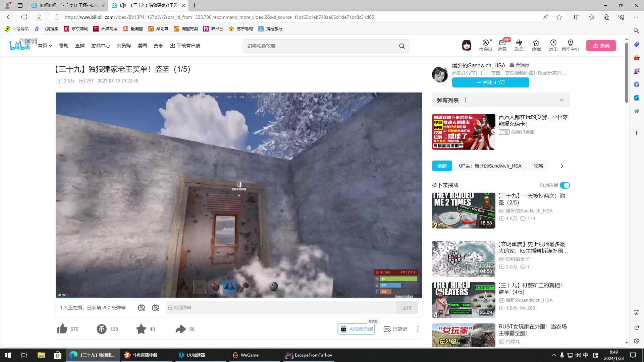The image size is (644, 362).
Task: Click the Bilibili search box
Action: [320, 46]
